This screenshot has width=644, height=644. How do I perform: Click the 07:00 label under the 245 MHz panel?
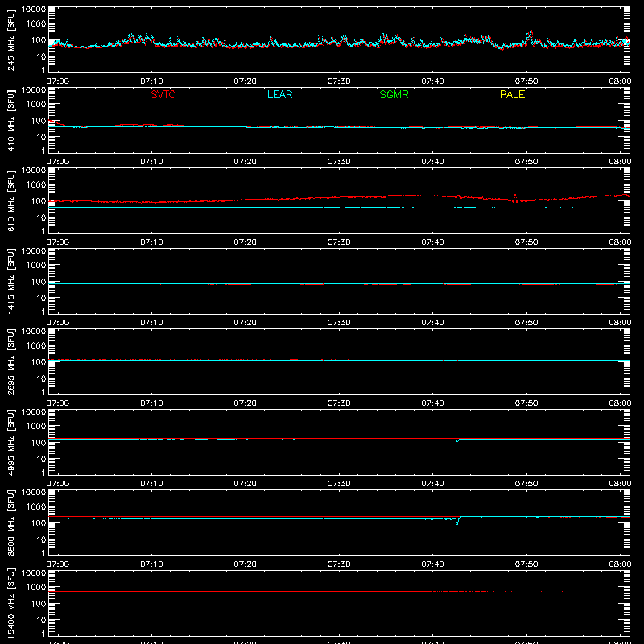pos(58,81)
